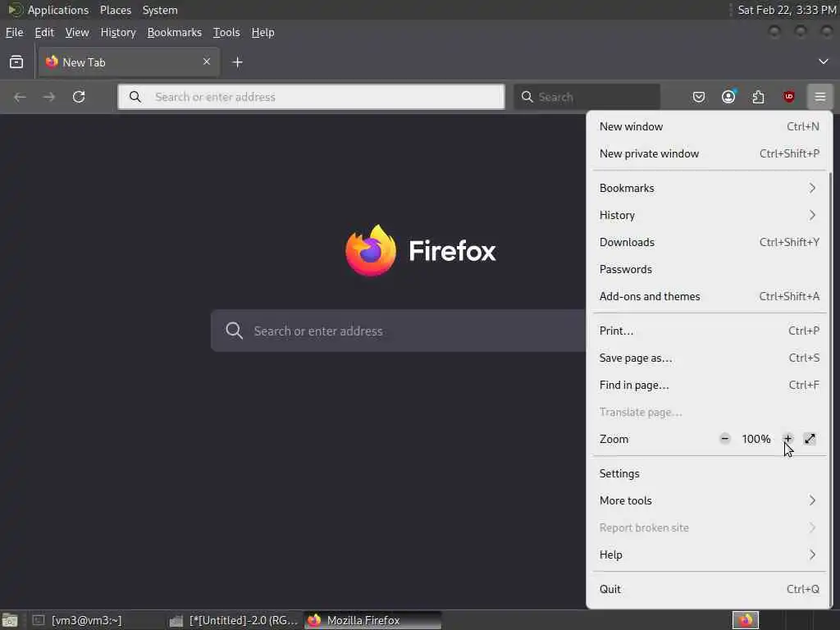This screenshot has height=630, width=840.
Task: Click the magnifier icon in the URL bar
Action: click(135, 97)
